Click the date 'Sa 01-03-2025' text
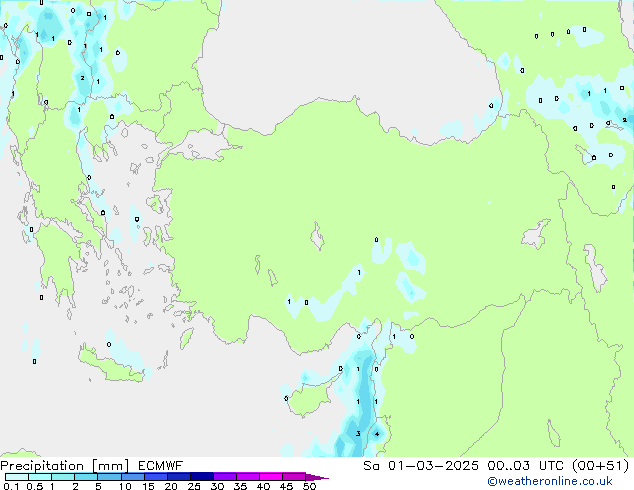The image size is (634, 490). coord(421,466)
